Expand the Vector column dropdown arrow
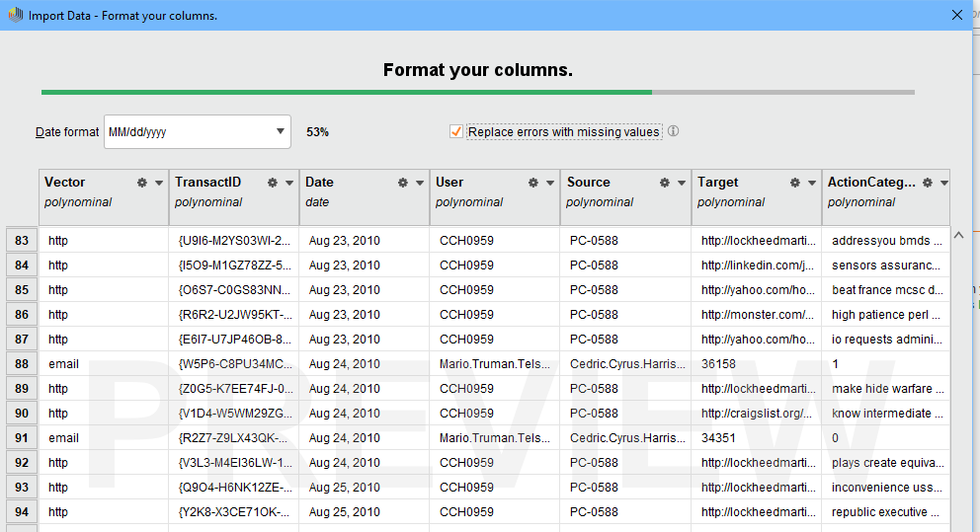 click(x=159, y=183)
